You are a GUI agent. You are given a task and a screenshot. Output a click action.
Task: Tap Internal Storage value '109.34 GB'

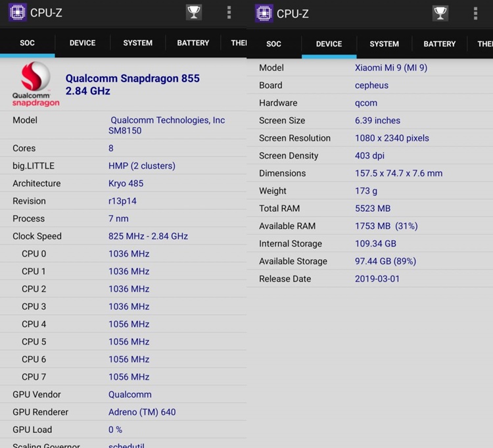click(375, 244)
